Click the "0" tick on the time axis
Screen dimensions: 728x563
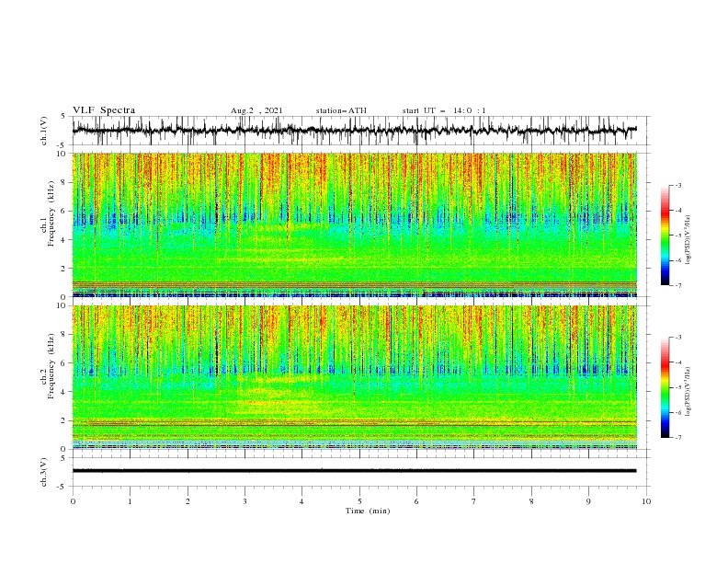click(73, 501)
